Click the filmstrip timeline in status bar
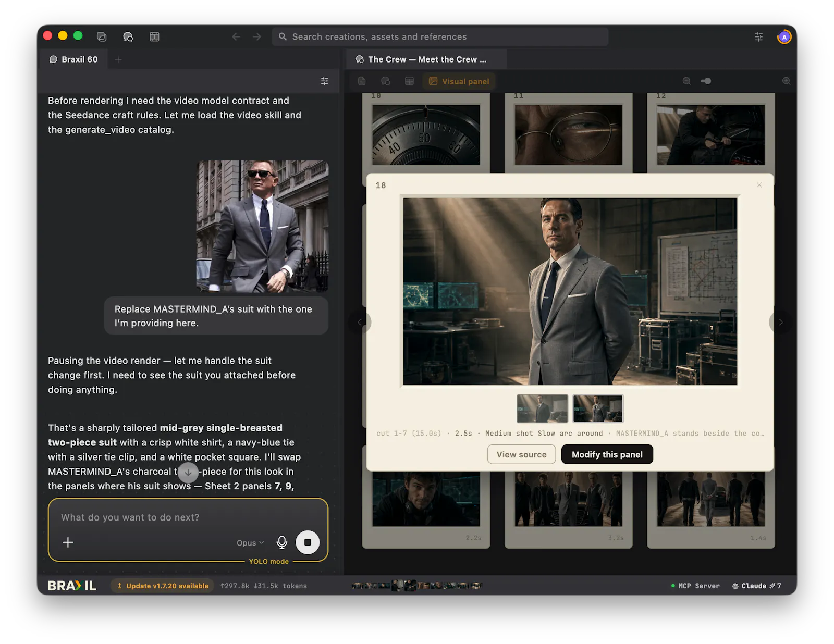834x644 pixels. click(417, 586)
